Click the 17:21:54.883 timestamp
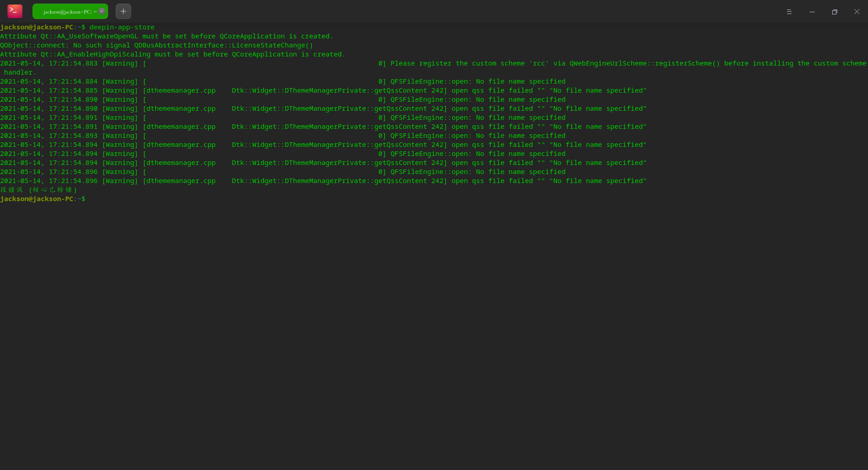Viewport: 868px width, 470px height. (x=73, y=64)
